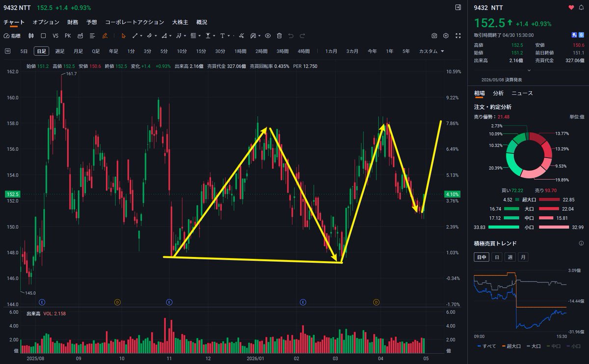Image resolution: width=589 pixels, height=364 pixels.
Task: Select the measure range tool
Action: (x=208, y=36)
